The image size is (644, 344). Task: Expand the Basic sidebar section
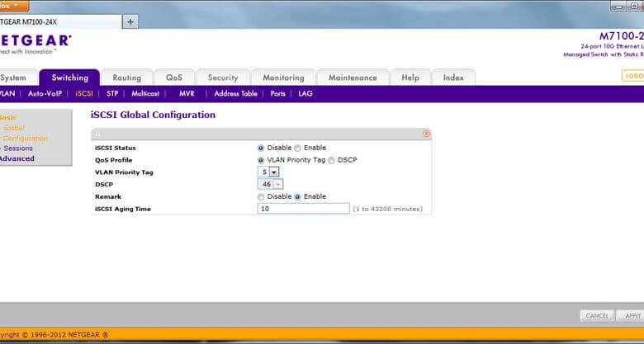pos(8,117)
